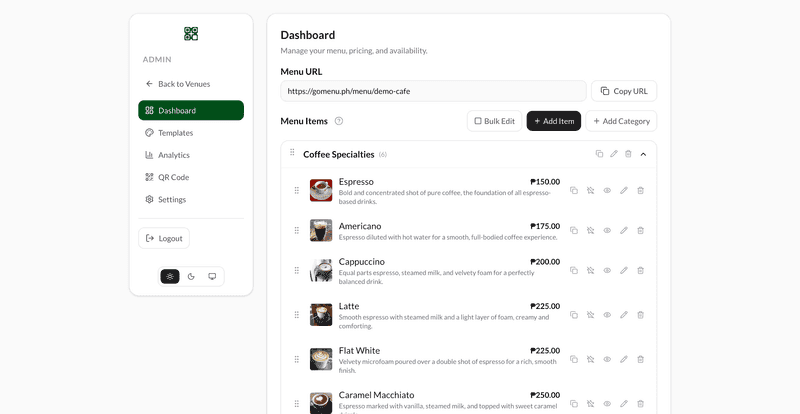The image size is (800, 414).
Task: Click the Cappuccino price ₱200.00
Action: coord(545,262)
